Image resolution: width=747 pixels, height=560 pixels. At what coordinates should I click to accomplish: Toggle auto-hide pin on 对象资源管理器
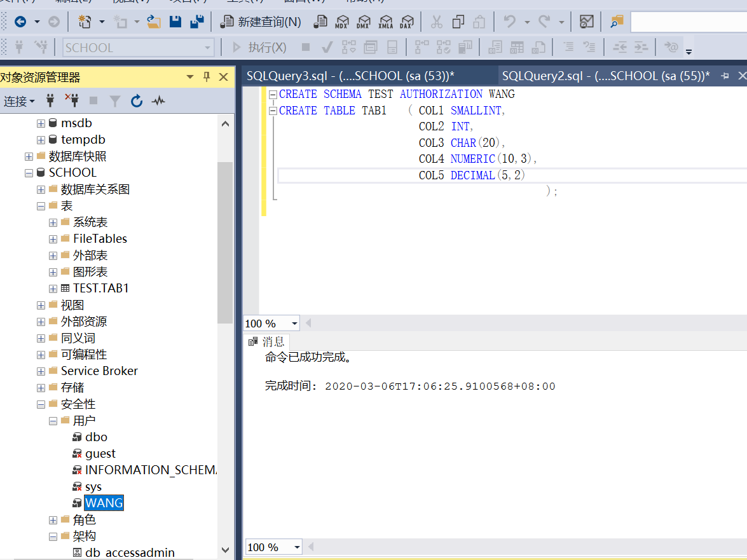(x=206, y=76)
